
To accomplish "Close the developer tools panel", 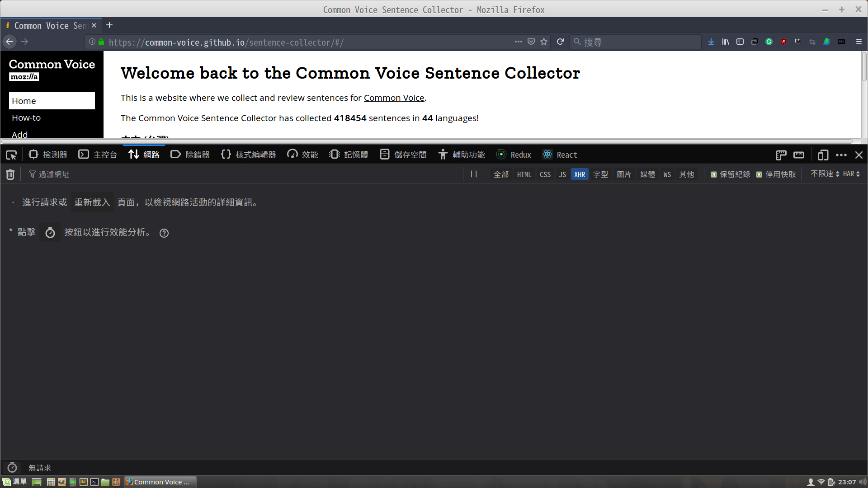I will [x=859, y=155].
